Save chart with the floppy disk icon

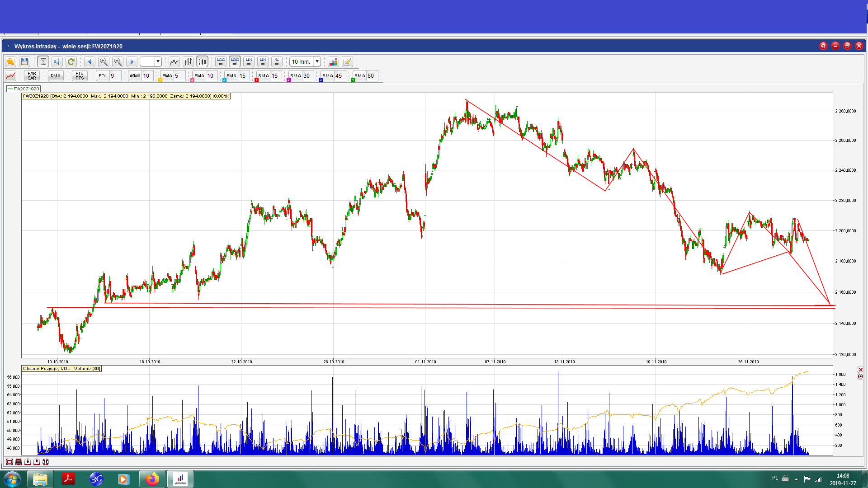(x=25, y=61)
